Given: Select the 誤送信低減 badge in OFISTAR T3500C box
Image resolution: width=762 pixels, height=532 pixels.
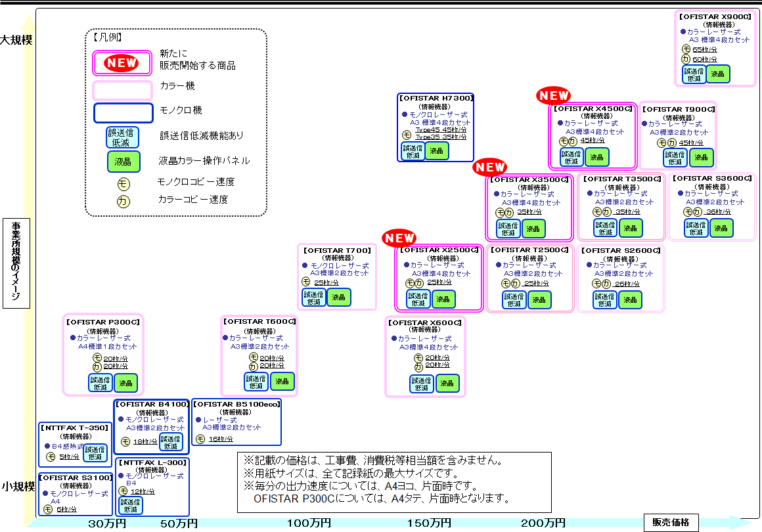Looking at the screenshot, I should click(606, 229).
